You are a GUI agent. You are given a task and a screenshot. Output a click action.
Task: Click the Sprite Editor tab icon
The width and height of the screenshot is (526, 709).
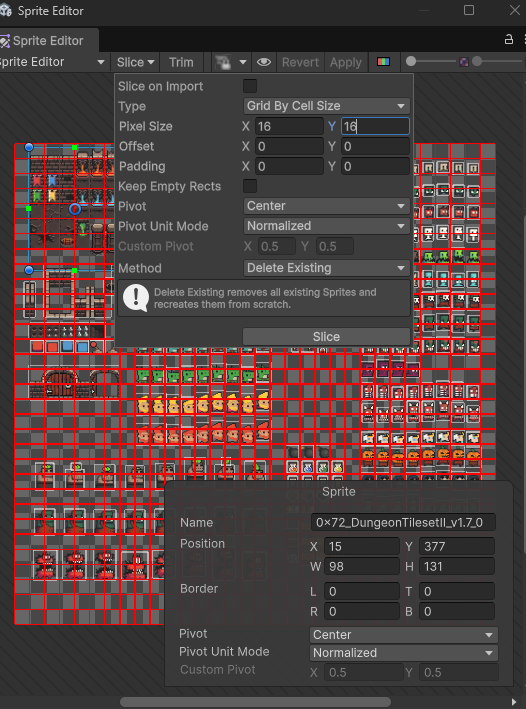5,41
